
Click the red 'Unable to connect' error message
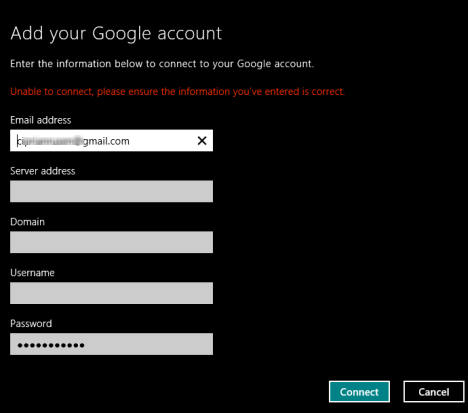pos(177,91)
